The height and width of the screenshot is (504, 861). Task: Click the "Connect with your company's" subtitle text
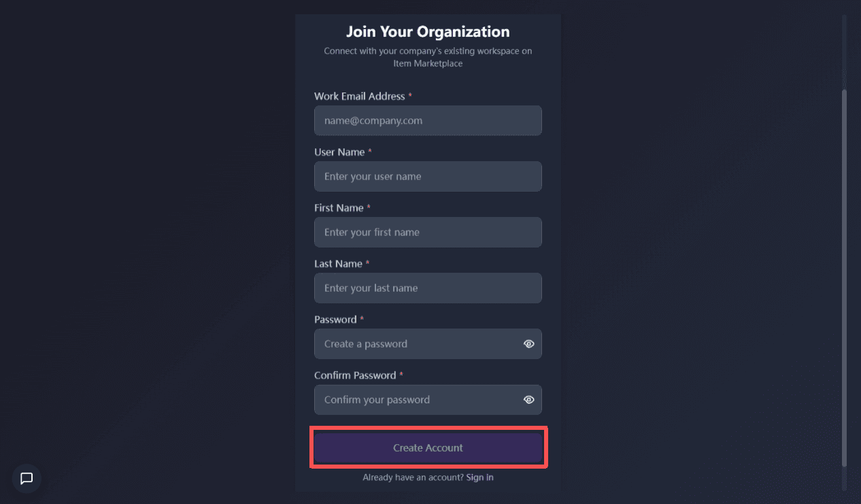coord(428,51)
